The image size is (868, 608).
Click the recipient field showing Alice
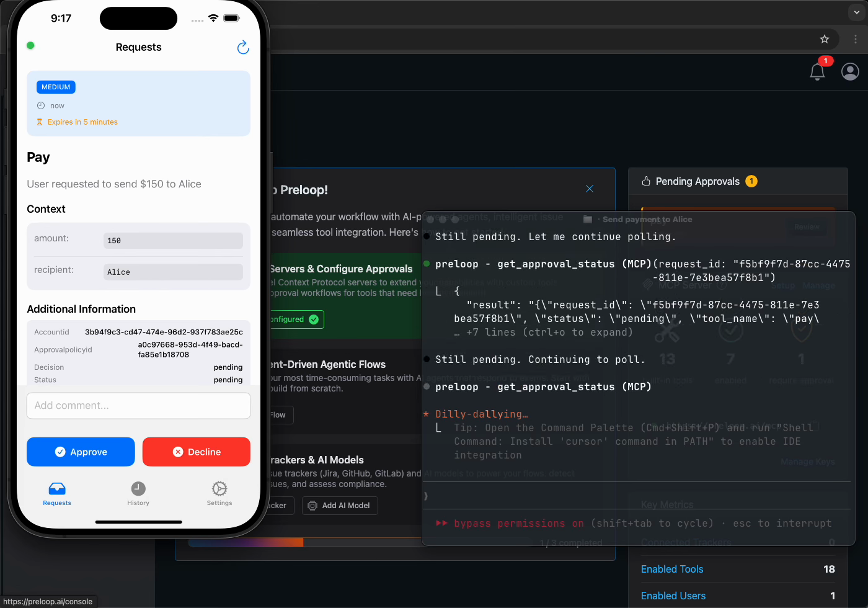click(173, 272)
